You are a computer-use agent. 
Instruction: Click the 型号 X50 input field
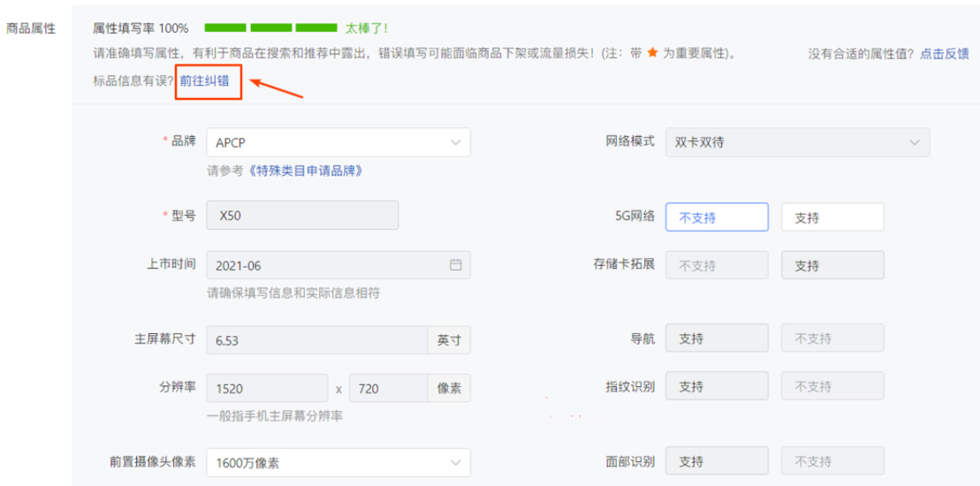[301, 216]
